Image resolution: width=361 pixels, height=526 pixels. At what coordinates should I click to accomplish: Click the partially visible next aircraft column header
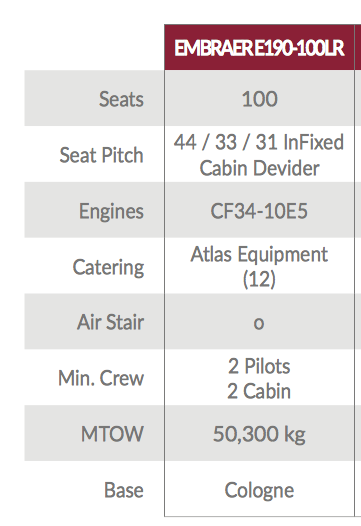358,47
